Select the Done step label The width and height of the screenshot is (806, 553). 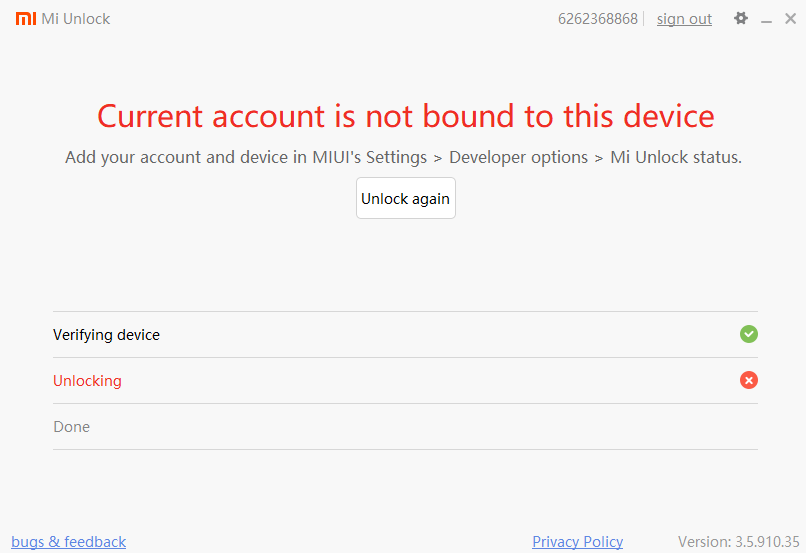(x=71, y=427)
